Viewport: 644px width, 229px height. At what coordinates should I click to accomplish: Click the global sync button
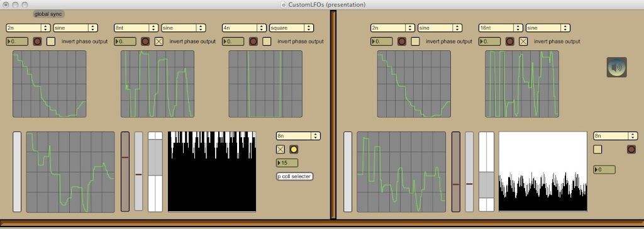(48, 14)
